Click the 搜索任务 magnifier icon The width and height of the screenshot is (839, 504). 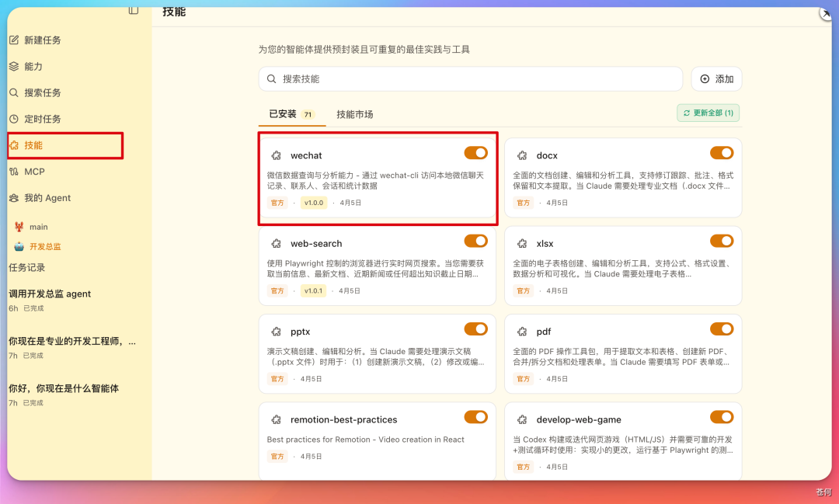click(16, 92)
